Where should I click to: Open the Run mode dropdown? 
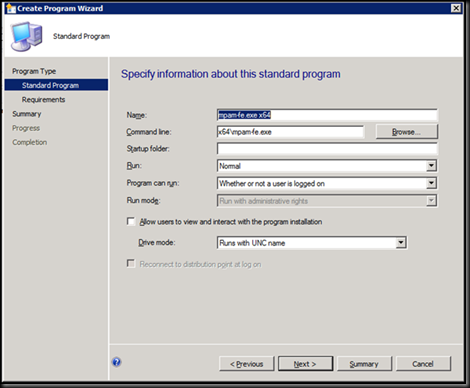tap(431, 201)
